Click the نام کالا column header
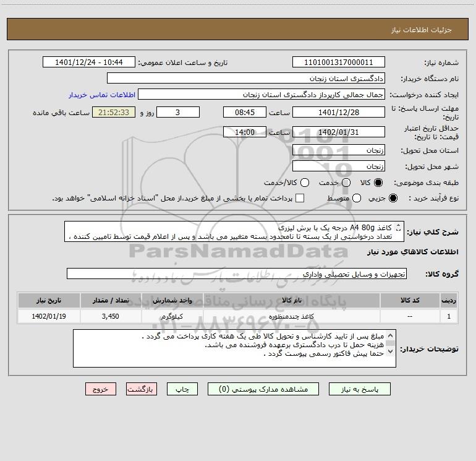 [x=291, y=300]
